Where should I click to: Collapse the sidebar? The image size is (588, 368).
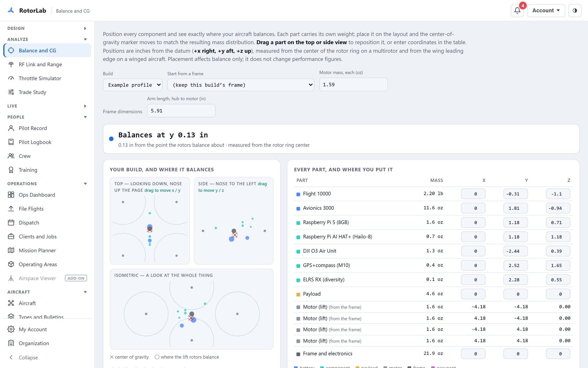pos(47,358)
